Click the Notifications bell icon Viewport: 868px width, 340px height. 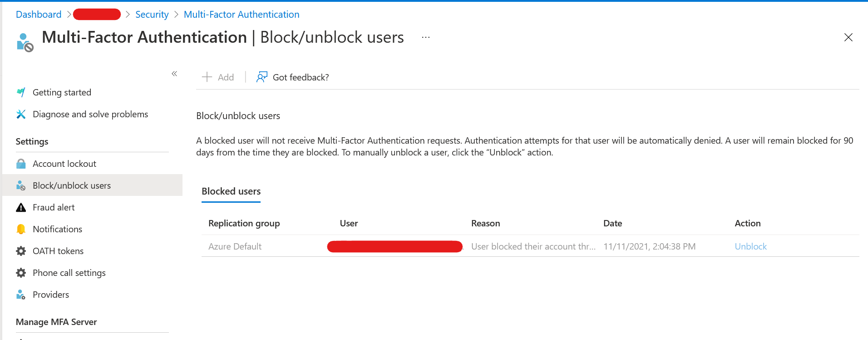click(x=21, y=229)
